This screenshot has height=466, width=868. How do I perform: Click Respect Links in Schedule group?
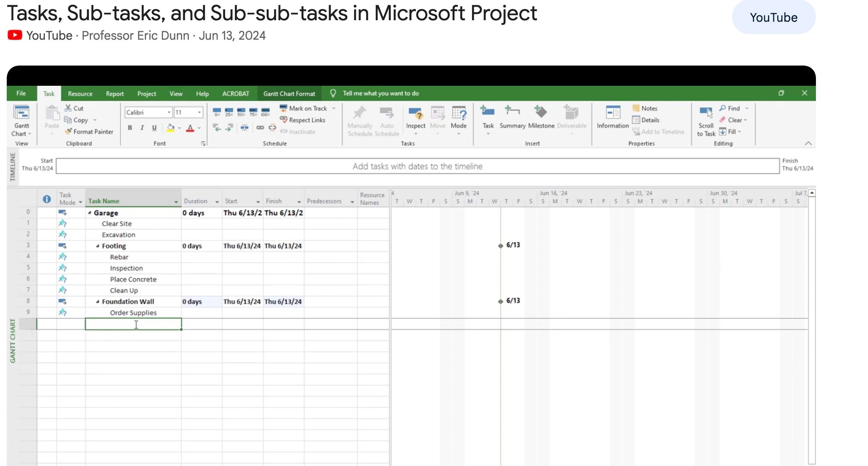pyautogui.click(x=303, y=120)
